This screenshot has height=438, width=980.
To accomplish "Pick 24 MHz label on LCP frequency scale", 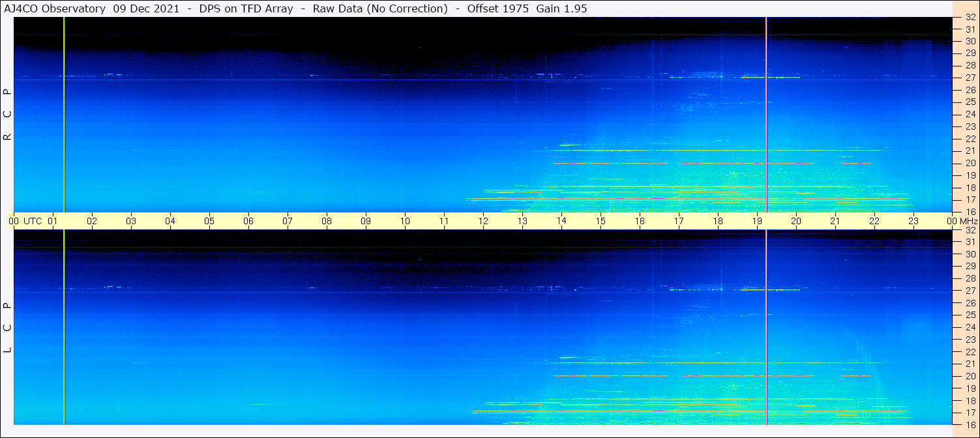I will [970, 327].
